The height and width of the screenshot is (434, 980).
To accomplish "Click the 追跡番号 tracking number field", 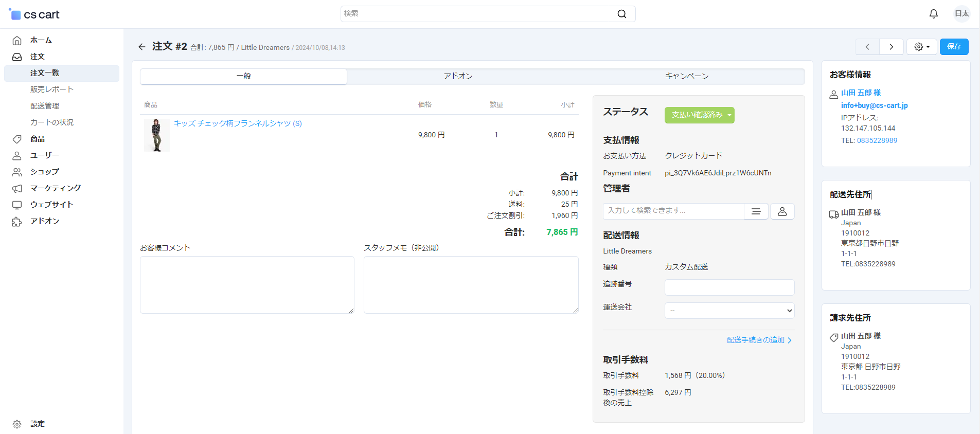I will (x=729, y=287).
